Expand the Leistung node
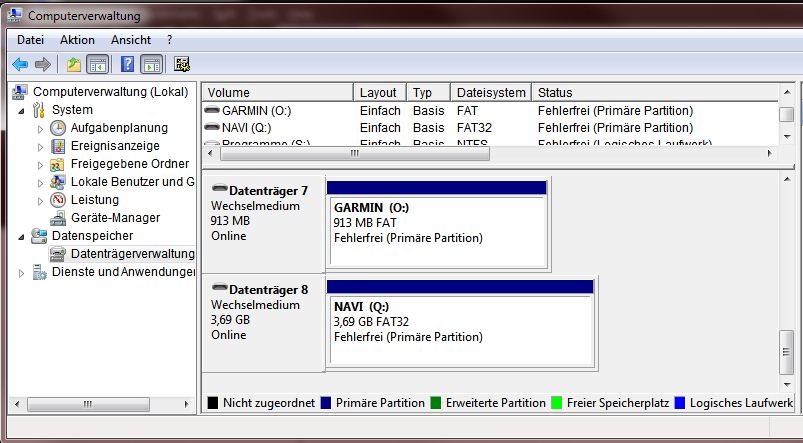803x443 pixels. 40,201
